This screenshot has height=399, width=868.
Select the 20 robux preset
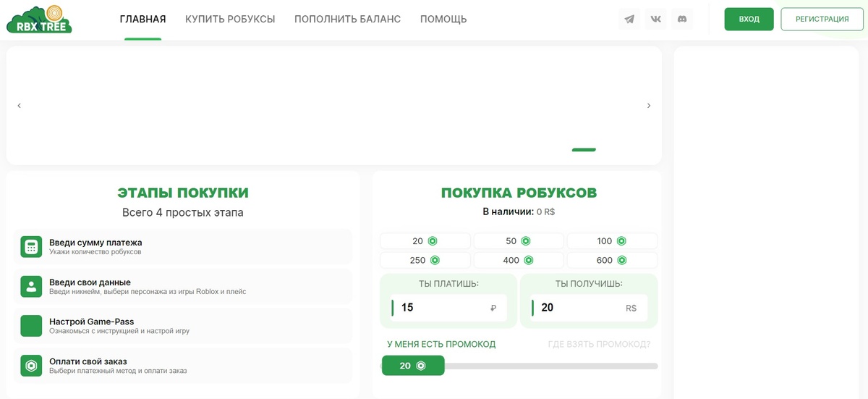425,241
